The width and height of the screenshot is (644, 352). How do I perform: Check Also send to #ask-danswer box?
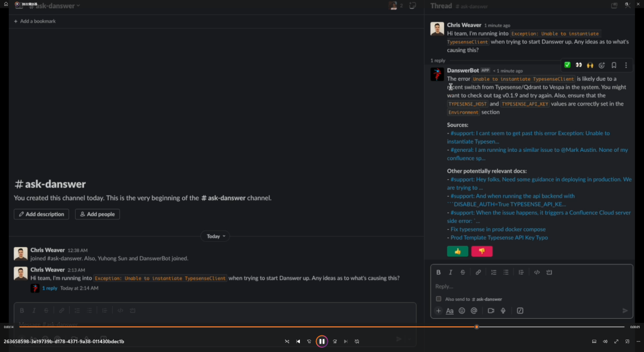[438, 298]
